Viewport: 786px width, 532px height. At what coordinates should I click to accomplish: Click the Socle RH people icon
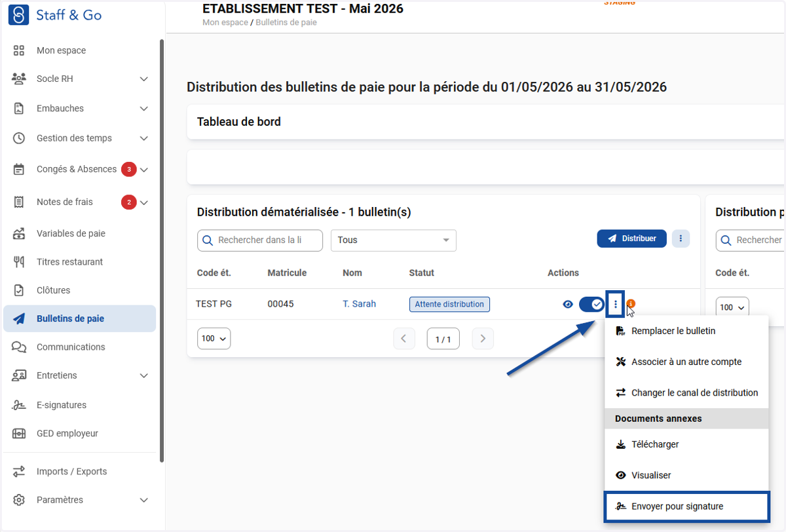coord(19,79)
